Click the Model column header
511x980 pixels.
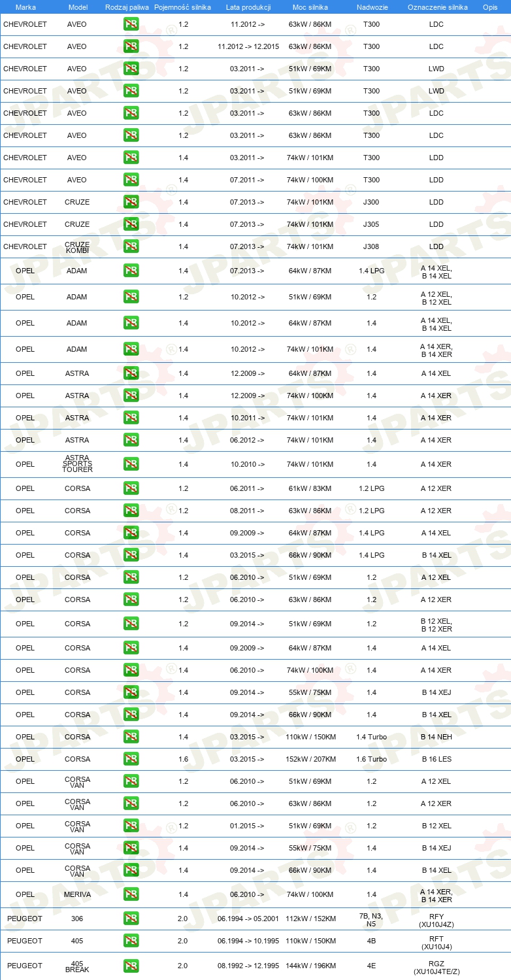pos(78,7)
